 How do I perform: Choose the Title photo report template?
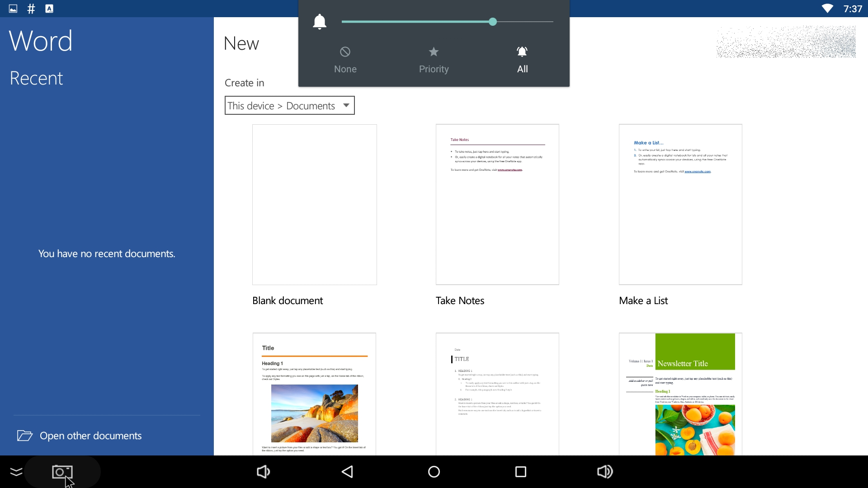pos(314,394)
